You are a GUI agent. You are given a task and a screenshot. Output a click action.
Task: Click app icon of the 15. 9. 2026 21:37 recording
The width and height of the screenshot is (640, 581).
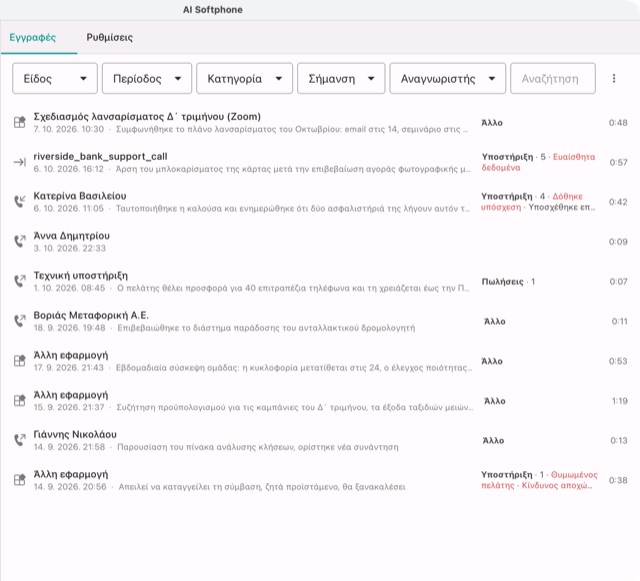pyautogui.click(x=20, y=401)
